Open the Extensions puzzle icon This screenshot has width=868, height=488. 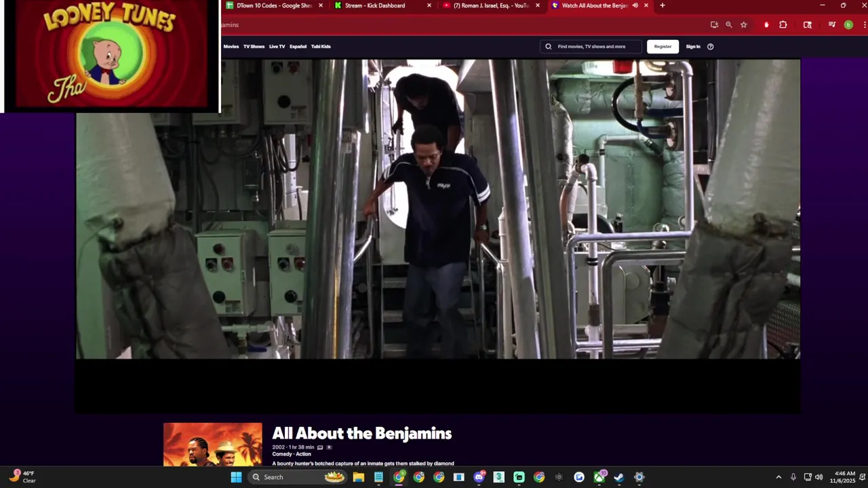783,25
